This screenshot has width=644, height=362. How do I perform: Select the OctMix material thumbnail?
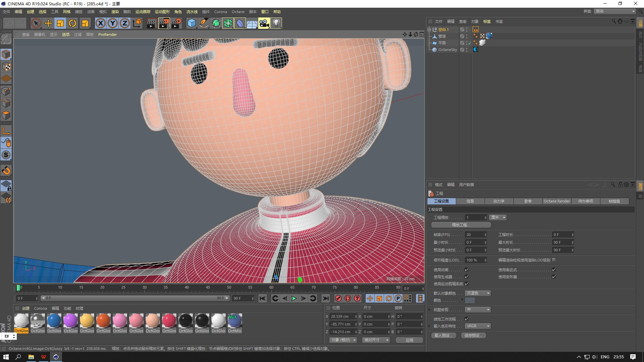click(234, 323)
